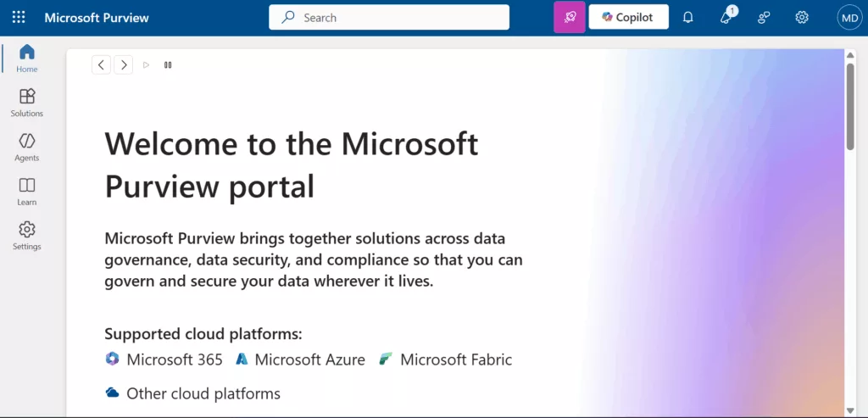Click the Other cloud platforms label
This screenshot has width=868, height=418.
click(203, 393)
